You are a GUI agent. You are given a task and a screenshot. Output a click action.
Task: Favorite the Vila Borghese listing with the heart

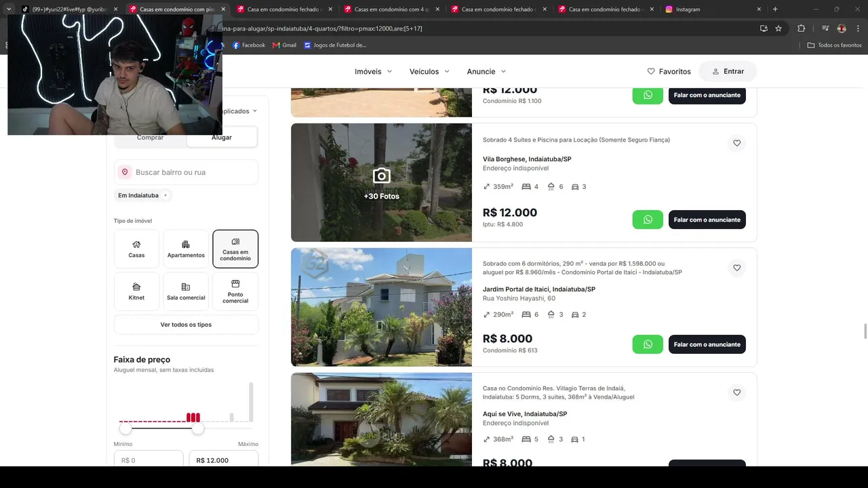coord(737,143)
